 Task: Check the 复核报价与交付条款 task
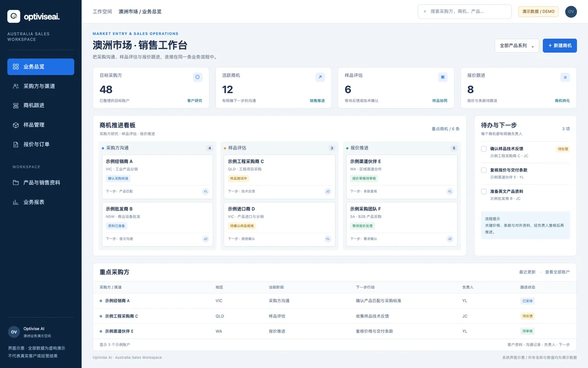(x=484, y=170)
